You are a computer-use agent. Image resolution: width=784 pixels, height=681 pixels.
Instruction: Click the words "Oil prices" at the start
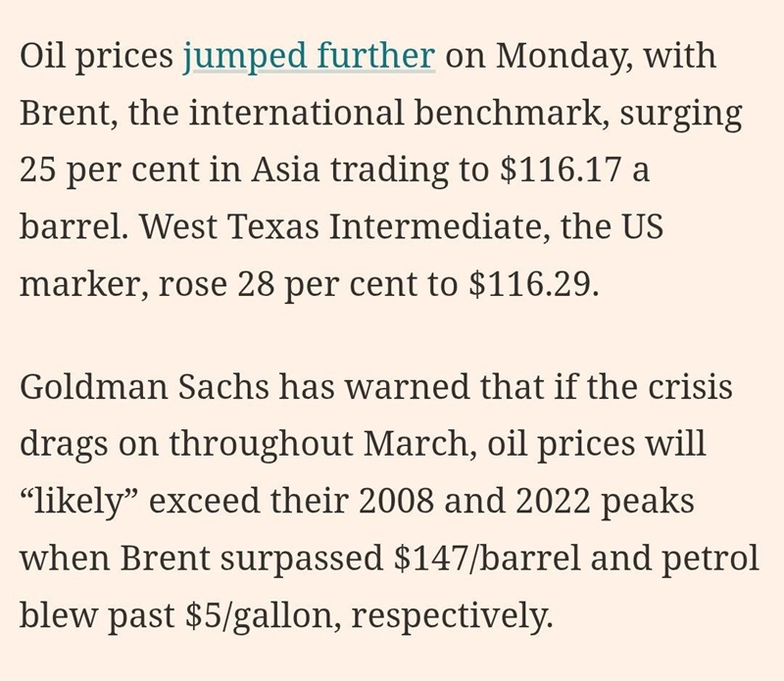click(x=95, y=56)
